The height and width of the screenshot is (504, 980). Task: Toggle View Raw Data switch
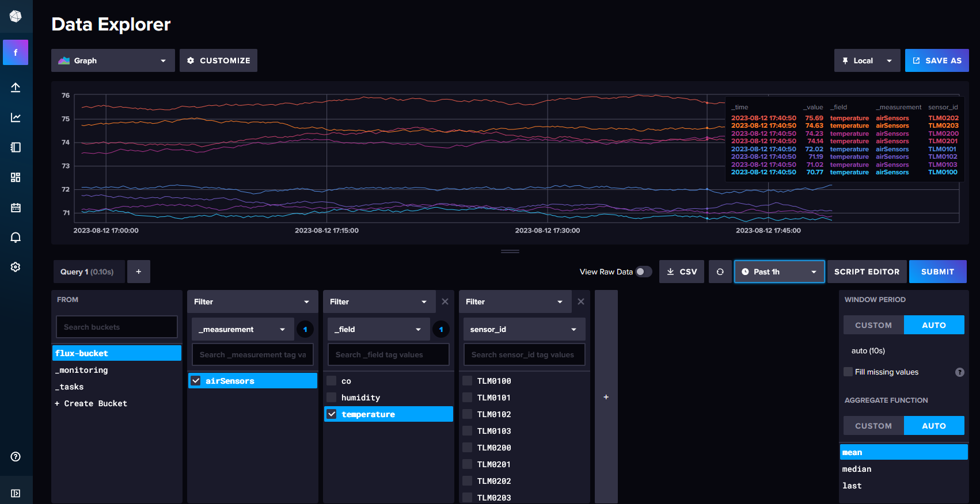click(644, 272)
